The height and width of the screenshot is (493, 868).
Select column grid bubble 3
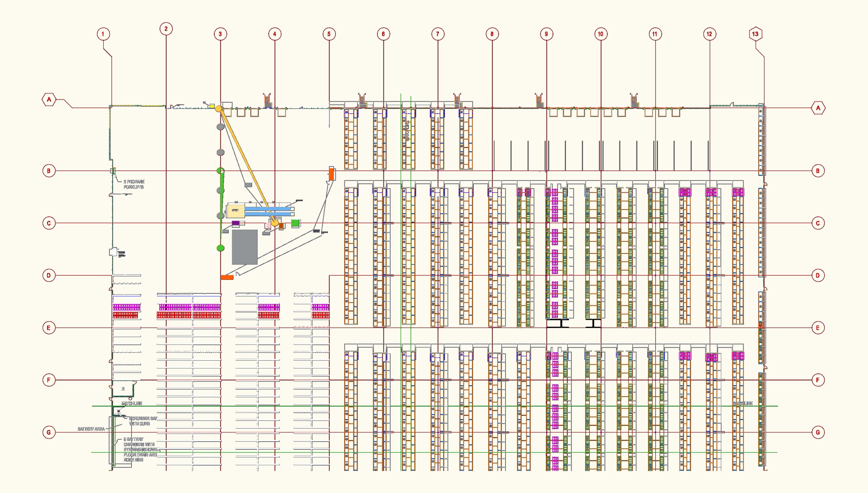(220, 34)
